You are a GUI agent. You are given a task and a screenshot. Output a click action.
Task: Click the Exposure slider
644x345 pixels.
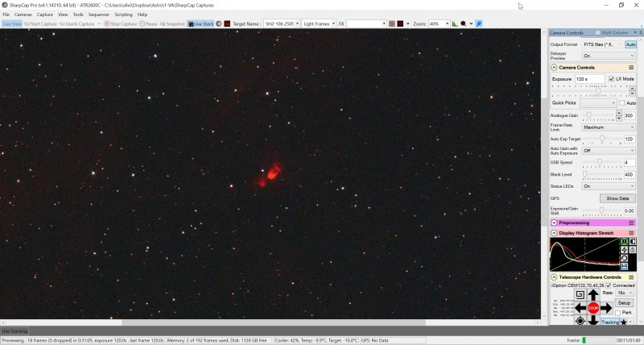[590, 90]
